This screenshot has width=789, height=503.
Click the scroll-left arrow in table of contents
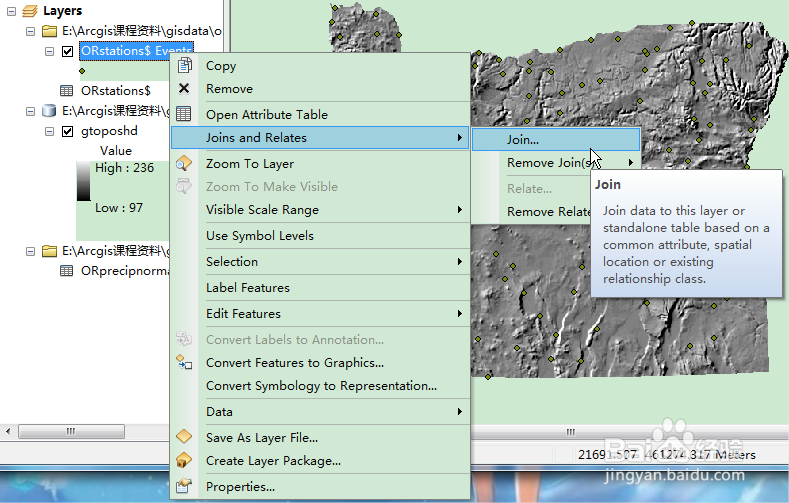coord(8,432)
